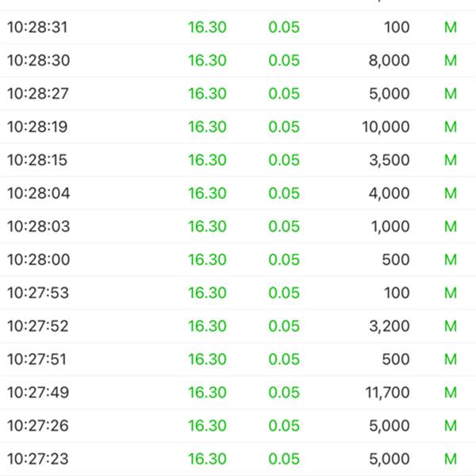The height and width of the screenshot is (476, 476).
Task: Select the 10:27:26 trade row
Action: coord(238,425)
